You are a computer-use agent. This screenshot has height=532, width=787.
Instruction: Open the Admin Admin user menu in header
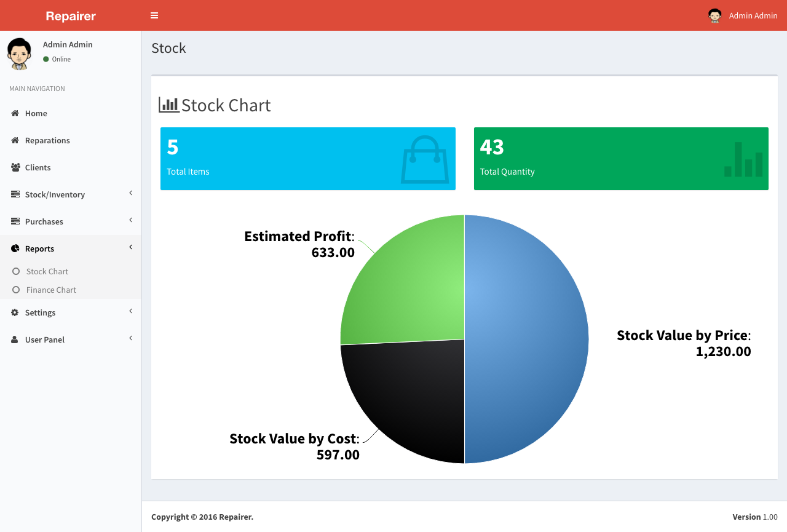point(753,15)
